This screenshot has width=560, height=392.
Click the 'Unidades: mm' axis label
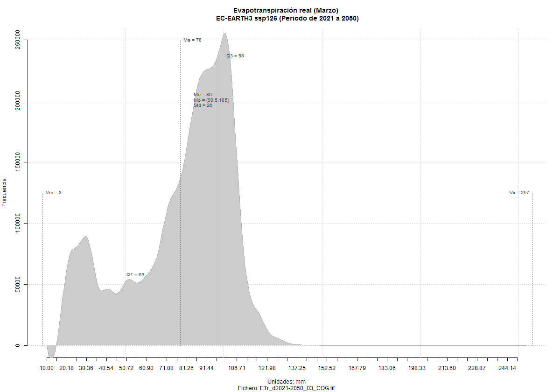pos(287,381)
